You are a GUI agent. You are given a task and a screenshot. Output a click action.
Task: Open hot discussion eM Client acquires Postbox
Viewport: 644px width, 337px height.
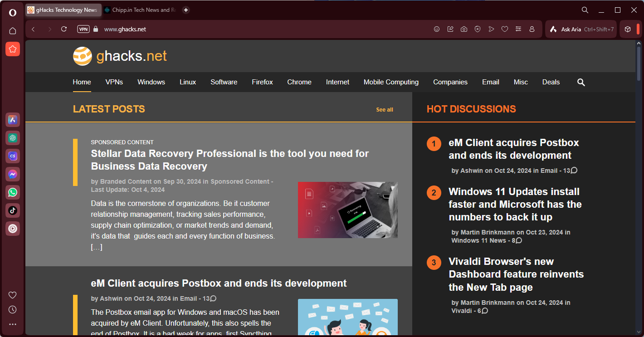click(514, 149)
